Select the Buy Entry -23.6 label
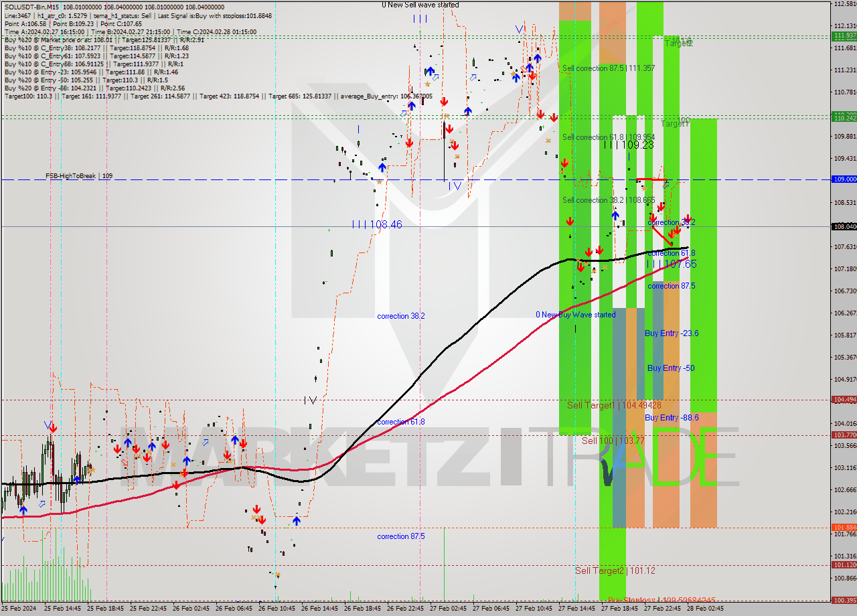Screen dimensions: 857x616 click(672, 333)
